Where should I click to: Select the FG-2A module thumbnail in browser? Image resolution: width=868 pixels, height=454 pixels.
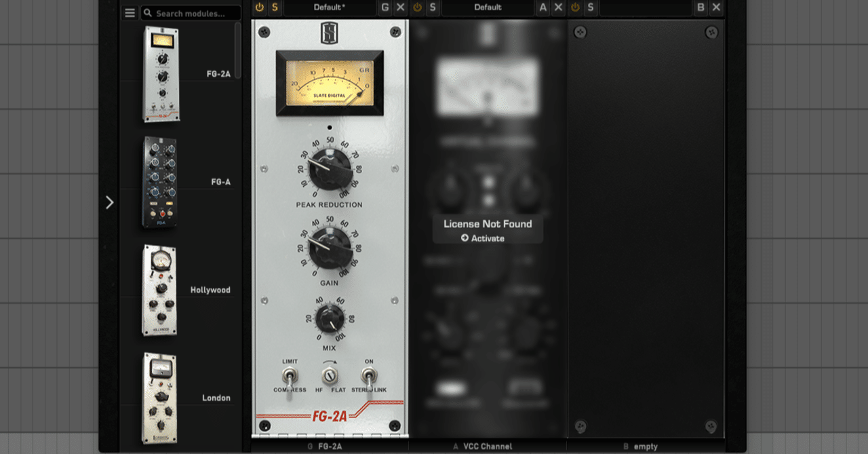[161, 74]
